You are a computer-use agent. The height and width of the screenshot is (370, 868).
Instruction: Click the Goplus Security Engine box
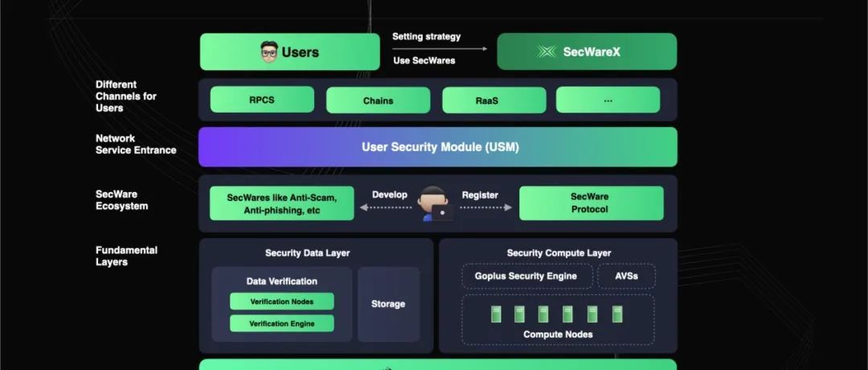[526, 276]
